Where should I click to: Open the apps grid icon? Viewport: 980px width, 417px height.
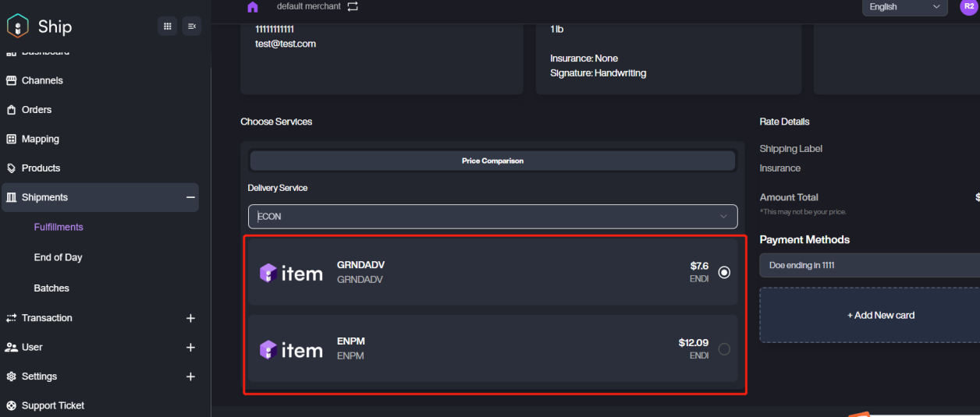pos(167,27)
